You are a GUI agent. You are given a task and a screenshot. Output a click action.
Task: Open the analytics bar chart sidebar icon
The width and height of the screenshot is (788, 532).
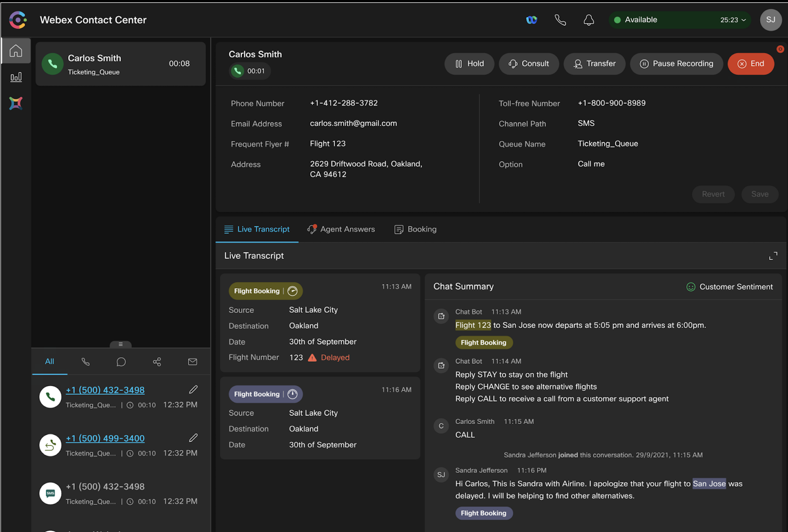(x=16, y=77)
